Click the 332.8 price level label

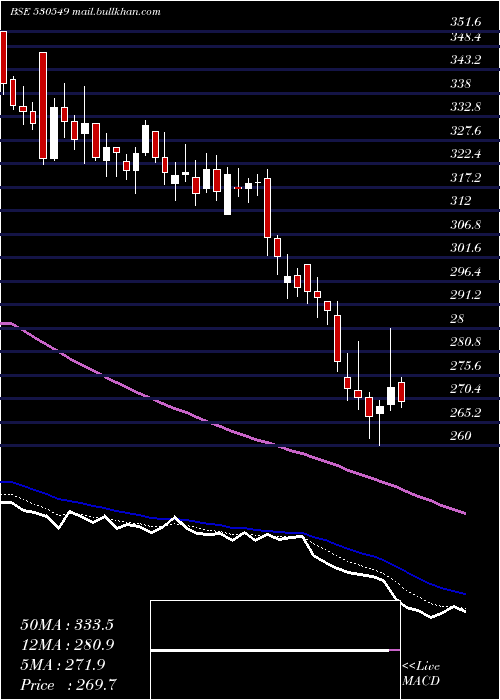(465, 107)
